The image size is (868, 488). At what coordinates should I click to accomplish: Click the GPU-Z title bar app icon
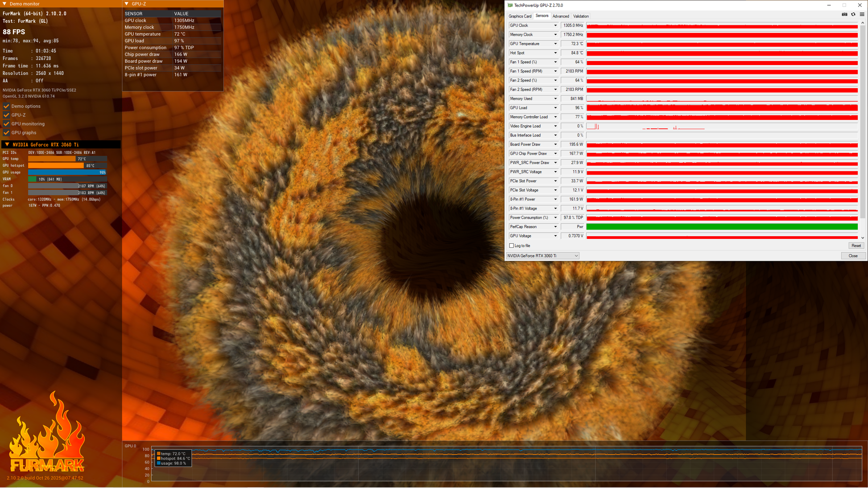(510, 5)
